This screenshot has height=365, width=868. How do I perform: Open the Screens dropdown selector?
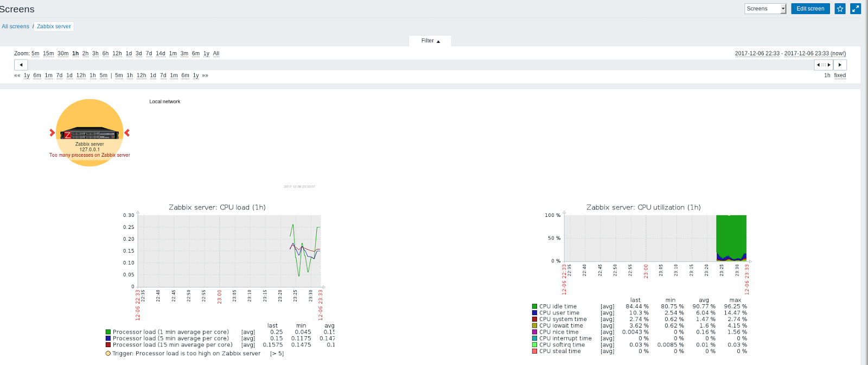coord(765,9)
